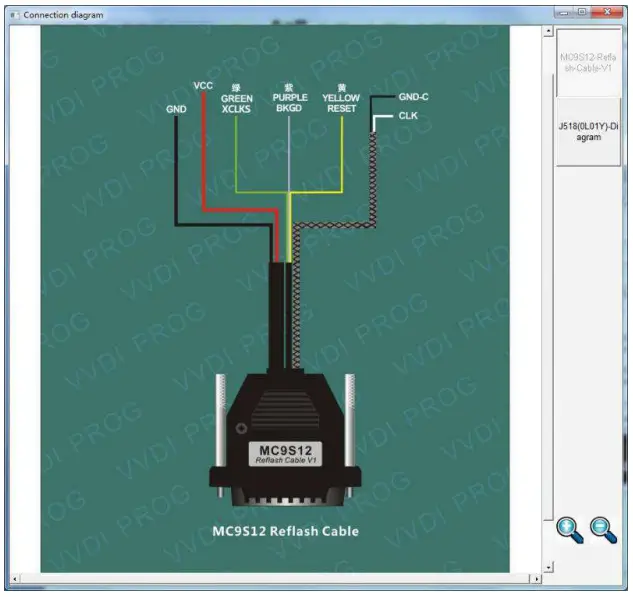Click the zoom in magnifier icon

(x=570, y=530)
